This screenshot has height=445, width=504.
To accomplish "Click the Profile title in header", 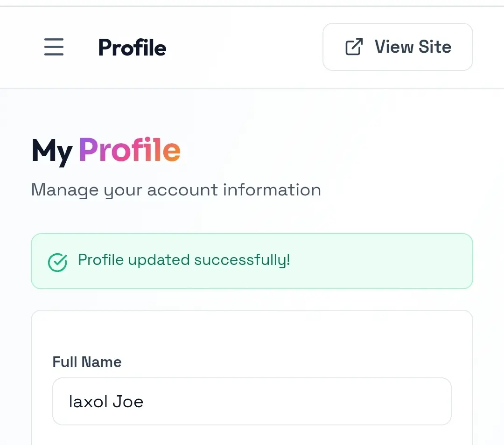I will [x=132, y=48].
